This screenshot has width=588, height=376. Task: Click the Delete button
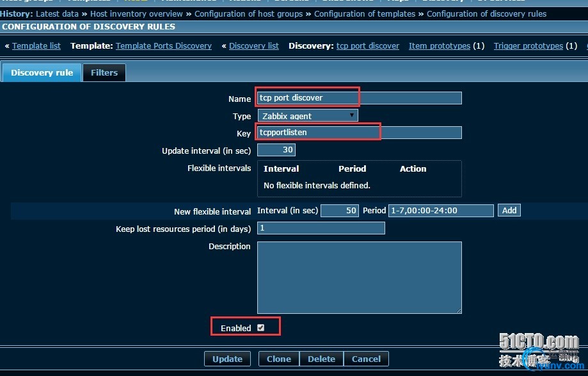[321, 359]
